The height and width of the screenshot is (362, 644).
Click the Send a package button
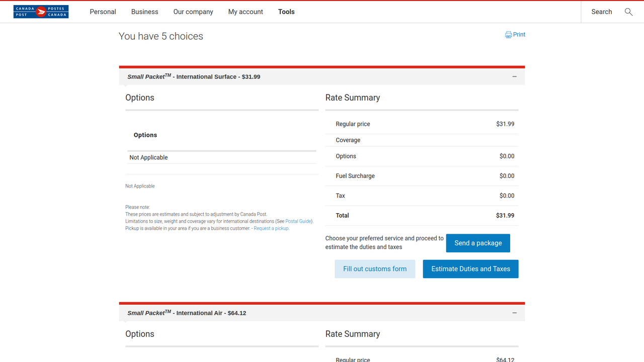478,243
